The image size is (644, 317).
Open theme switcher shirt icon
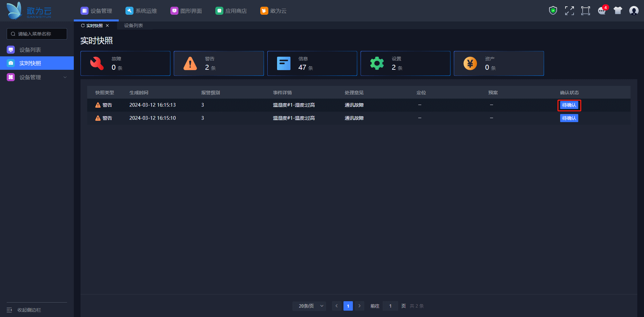click(618, 11)
